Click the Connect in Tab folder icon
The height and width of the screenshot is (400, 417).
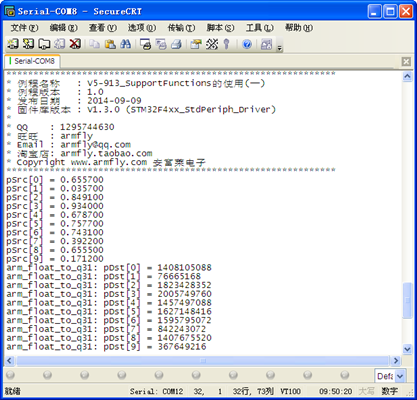pyautogui.click(x=44, y=44)
